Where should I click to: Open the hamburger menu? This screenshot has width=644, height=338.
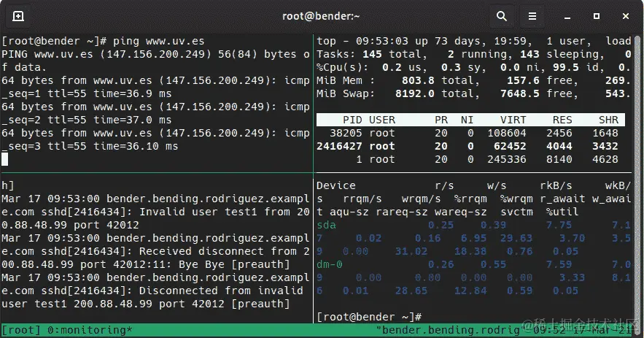click(532, 16)
